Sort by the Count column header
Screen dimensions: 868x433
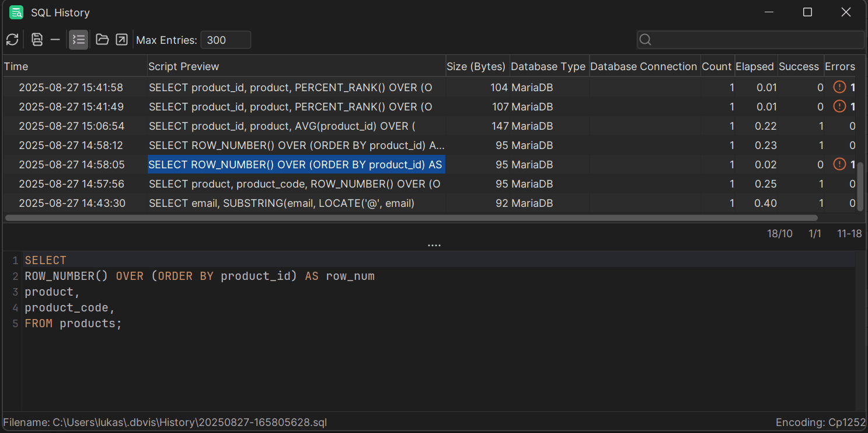coord(717,67)
